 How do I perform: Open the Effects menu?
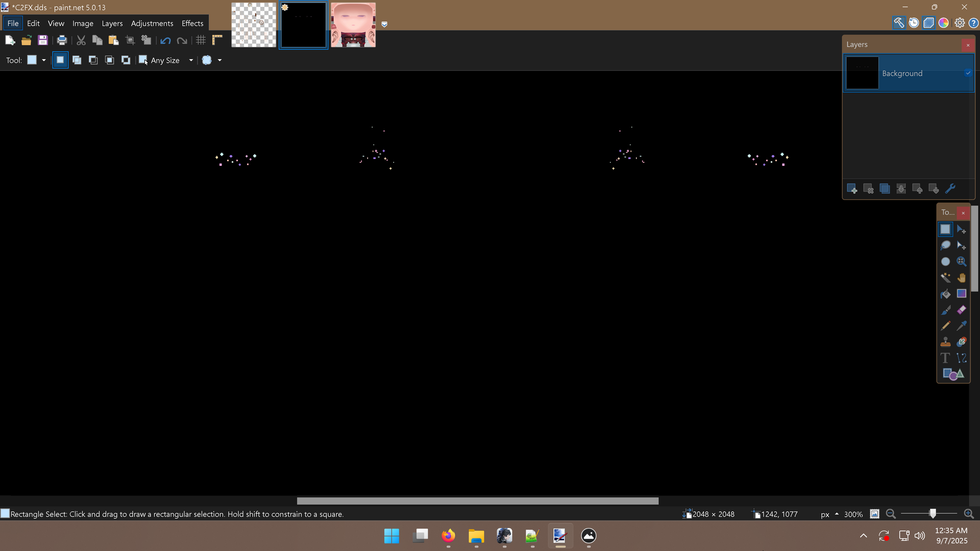192,23
